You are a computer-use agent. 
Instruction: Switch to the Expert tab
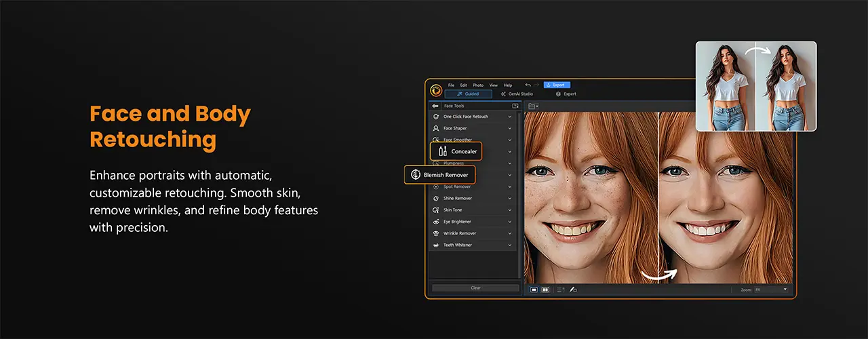click(566, 94)
